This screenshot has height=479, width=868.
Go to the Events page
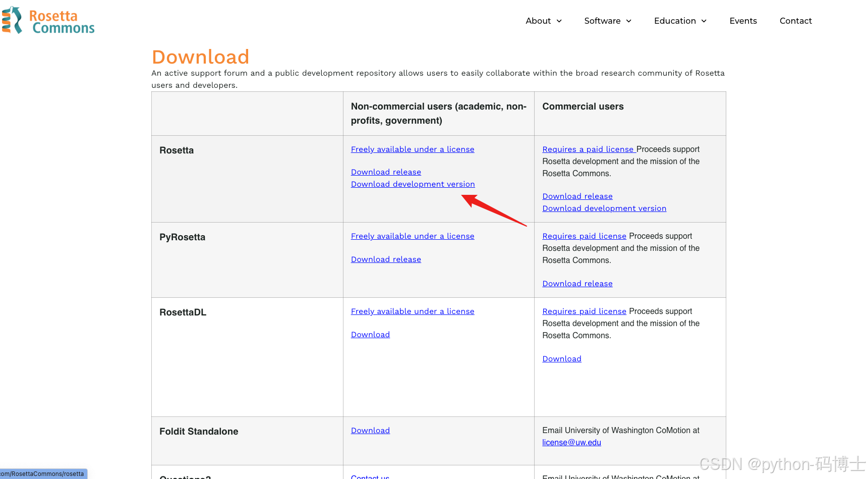click(743, 21)
